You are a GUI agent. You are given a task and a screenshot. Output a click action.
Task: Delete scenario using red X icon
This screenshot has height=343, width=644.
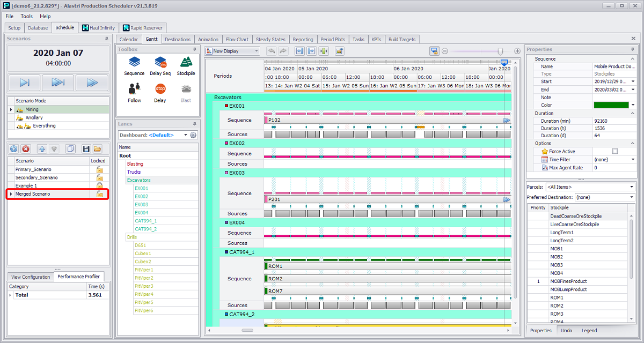pyautogui.click(x=26, y=148)
